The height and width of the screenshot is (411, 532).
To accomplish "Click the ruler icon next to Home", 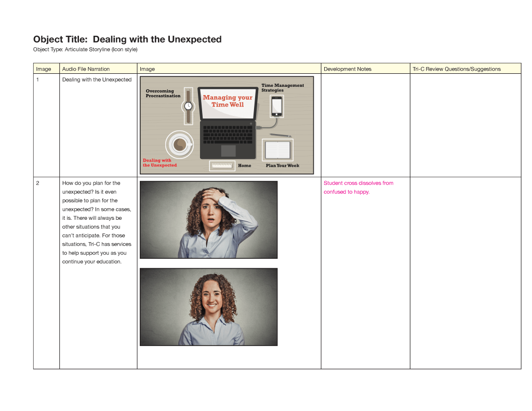I will click(x=222, y=166).
